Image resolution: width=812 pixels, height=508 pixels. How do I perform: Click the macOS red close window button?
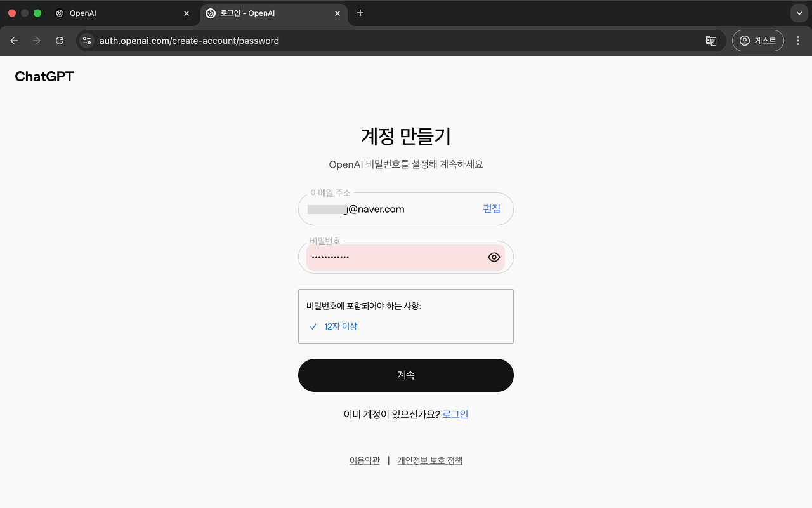click(x=12, y=13)
